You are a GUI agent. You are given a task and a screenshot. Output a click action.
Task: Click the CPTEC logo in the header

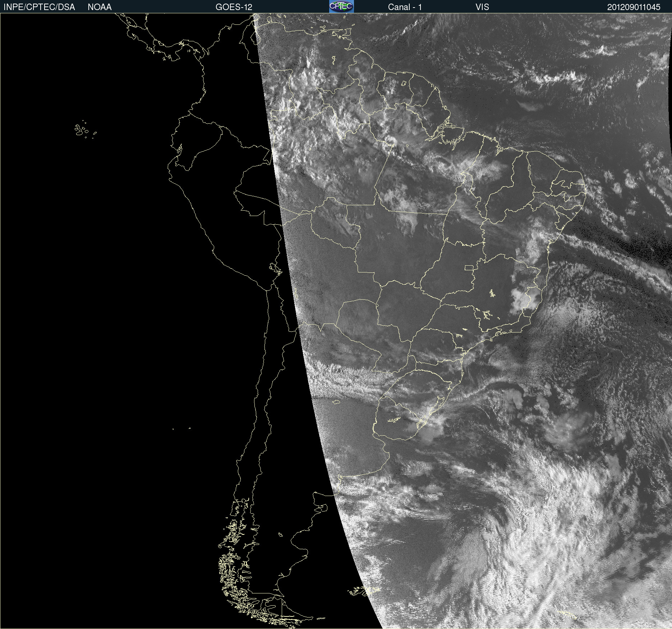click(341, 6)
